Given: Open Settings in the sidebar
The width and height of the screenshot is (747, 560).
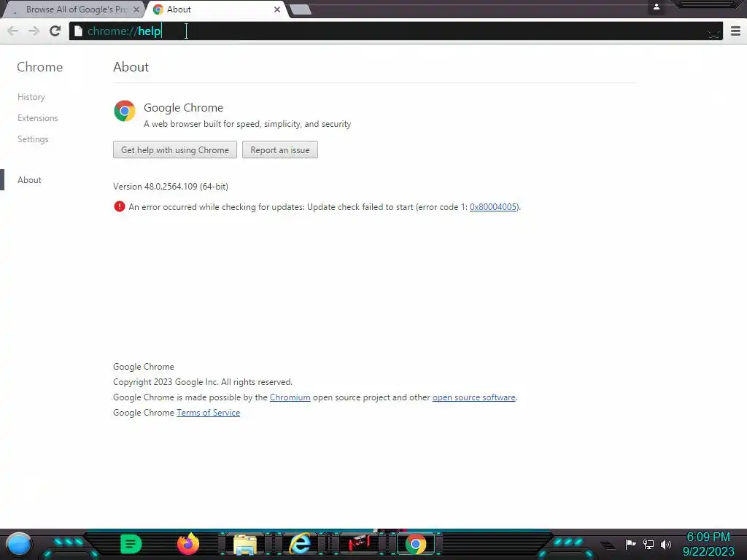Looking at the screenshot, I should (33, 139).
